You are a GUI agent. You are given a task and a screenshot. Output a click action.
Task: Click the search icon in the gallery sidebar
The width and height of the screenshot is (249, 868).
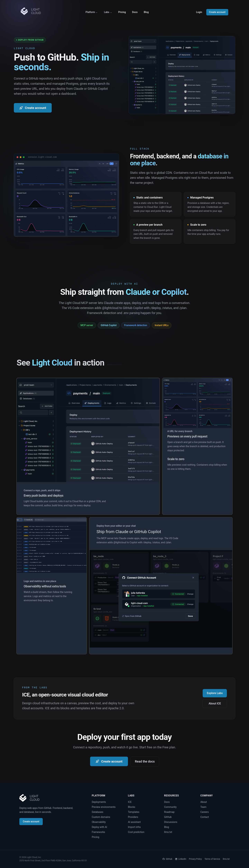click(21, 412)
